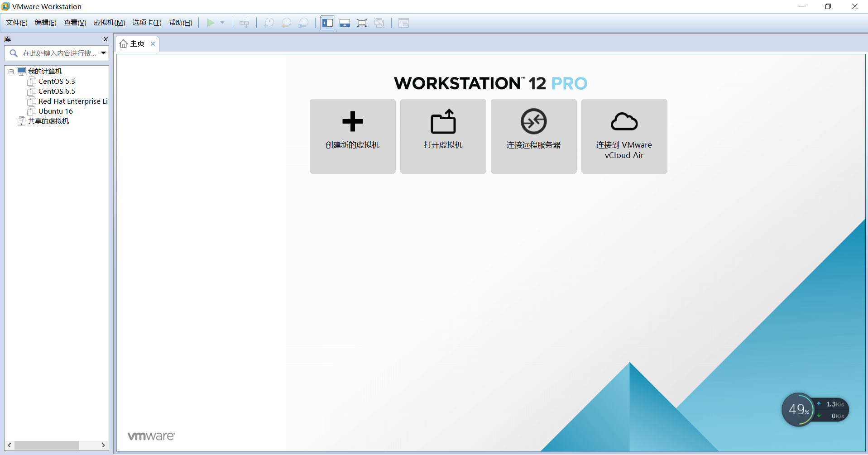Click the magnifier search icon in library

[14, 53]
